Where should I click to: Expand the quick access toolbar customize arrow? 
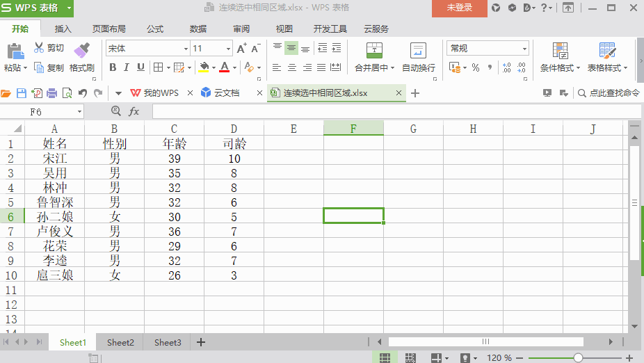[118, 93]
